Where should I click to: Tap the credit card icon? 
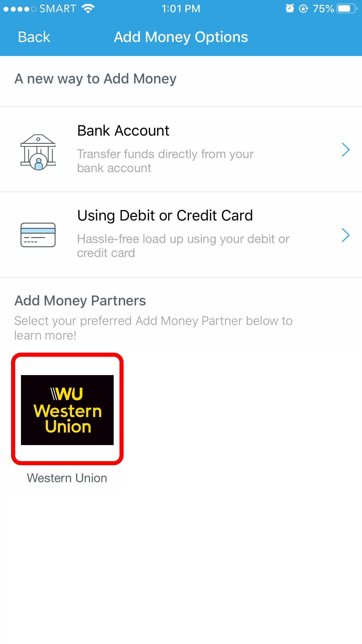38,235
